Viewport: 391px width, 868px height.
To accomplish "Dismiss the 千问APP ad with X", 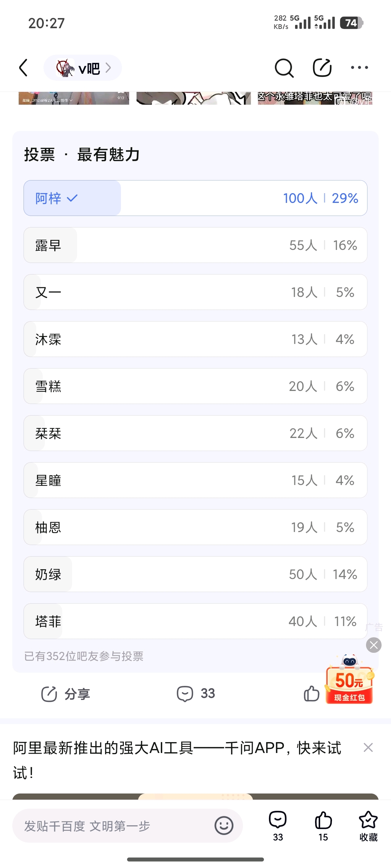I will (x=368, y=748).
